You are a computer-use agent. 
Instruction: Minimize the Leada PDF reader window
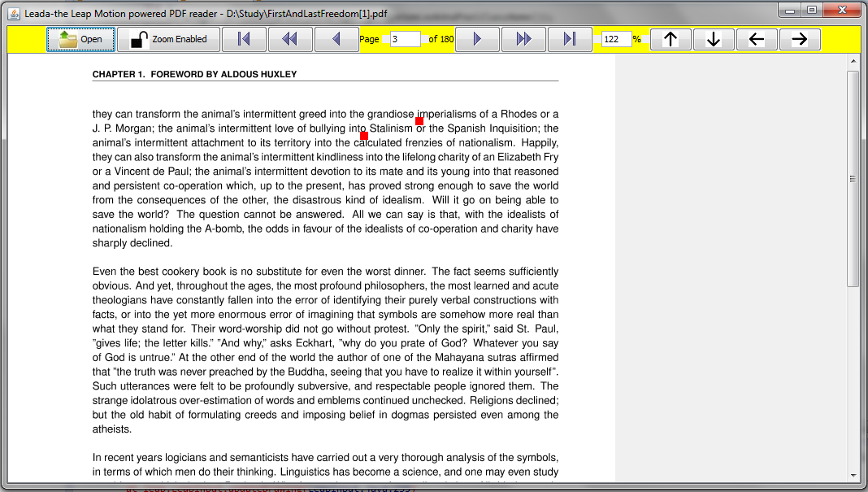(790, 10)
